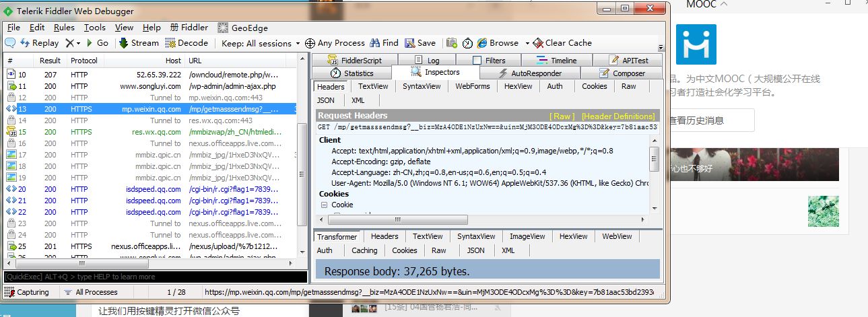Click the Go resume button
This screenshot has width=868, height=317.
tap(97, 43)
